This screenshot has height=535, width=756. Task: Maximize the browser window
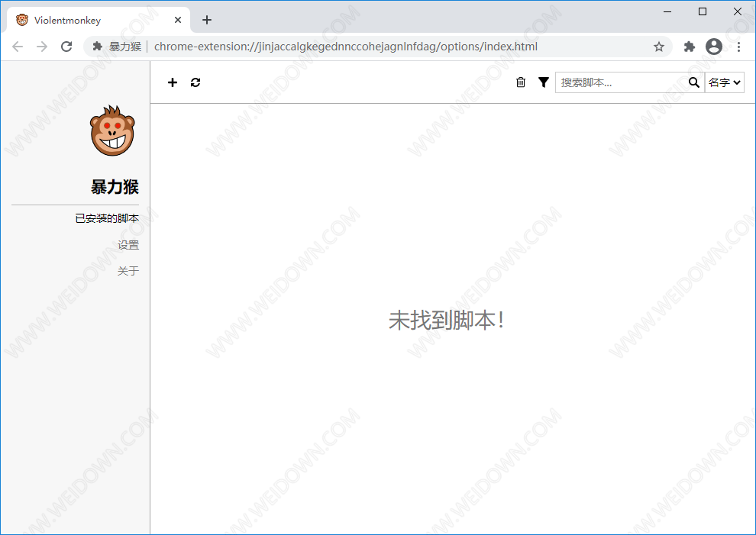703,11
